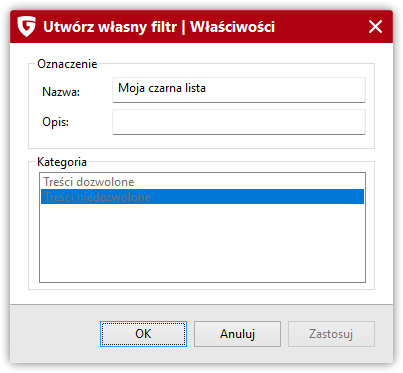Click the Oznaczenie group heading
Image resolution: width=403 pixels, height=373 pixels.
click(x=67, y=64)
